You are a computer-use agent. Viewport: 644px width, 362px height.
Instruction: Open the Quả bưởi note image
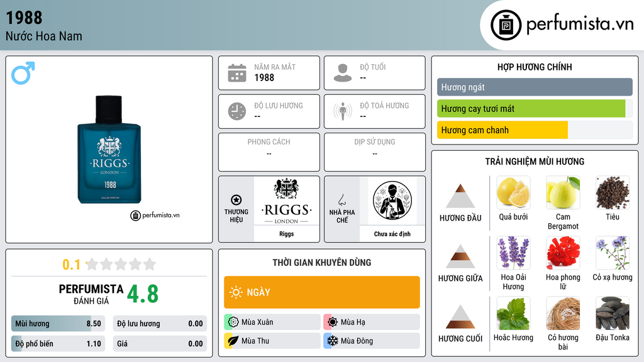513,192
